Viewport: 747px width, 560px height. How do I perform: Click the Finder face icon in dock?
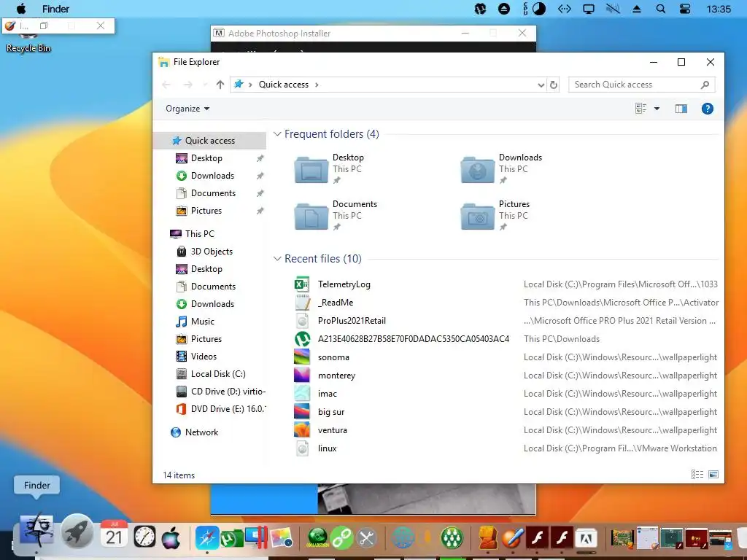(36, 530)
